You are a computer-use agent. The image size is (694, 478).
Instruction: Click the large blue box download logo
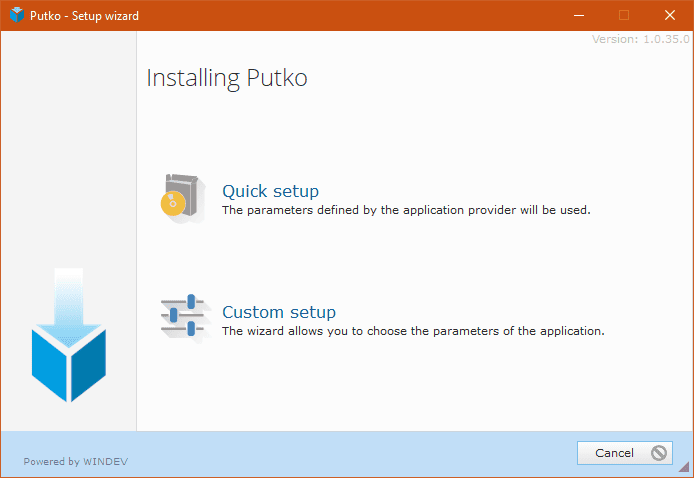(69, 335)
